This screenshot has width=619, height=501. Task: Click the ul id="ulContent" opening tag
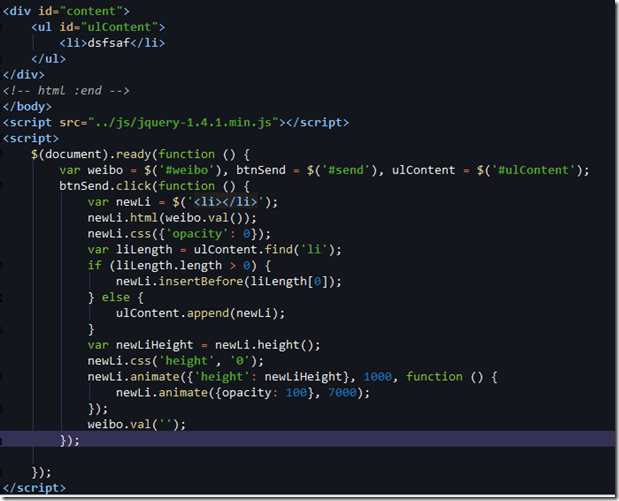click(98, 27)
